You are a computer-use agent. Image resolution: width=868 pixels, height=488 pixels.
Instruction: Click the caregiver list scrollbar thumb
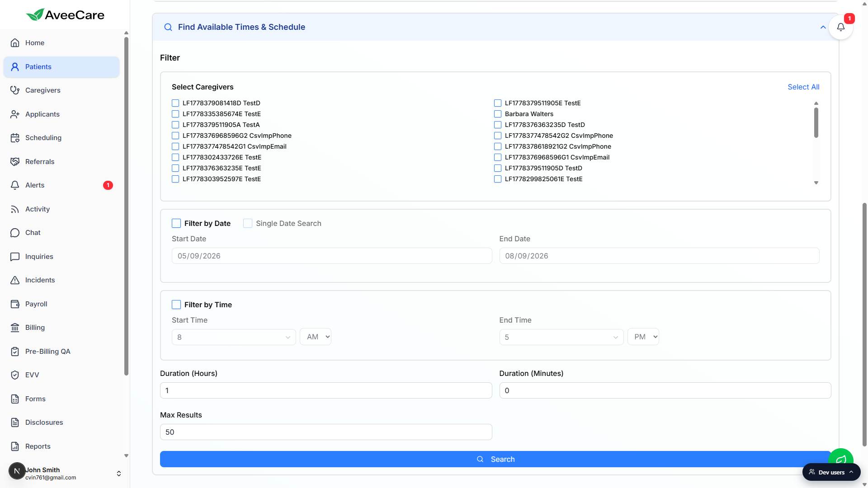(x=816, y=122)
